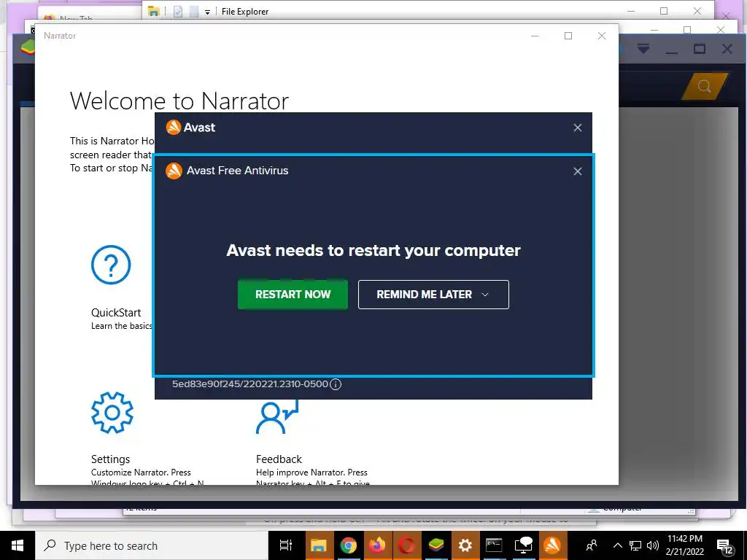Open Task View from the taskbar
Screen dimensions: 747x560
point(286,545)
